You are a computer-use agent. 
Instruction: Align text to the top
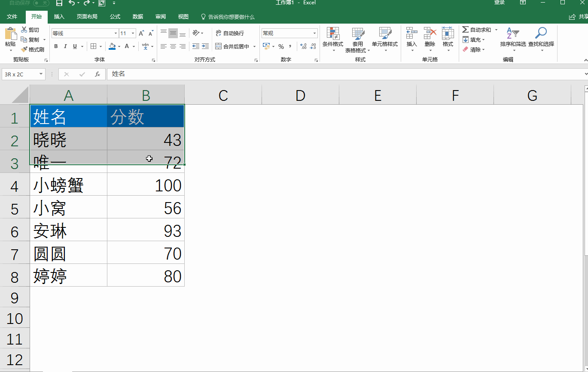point(164,33)
